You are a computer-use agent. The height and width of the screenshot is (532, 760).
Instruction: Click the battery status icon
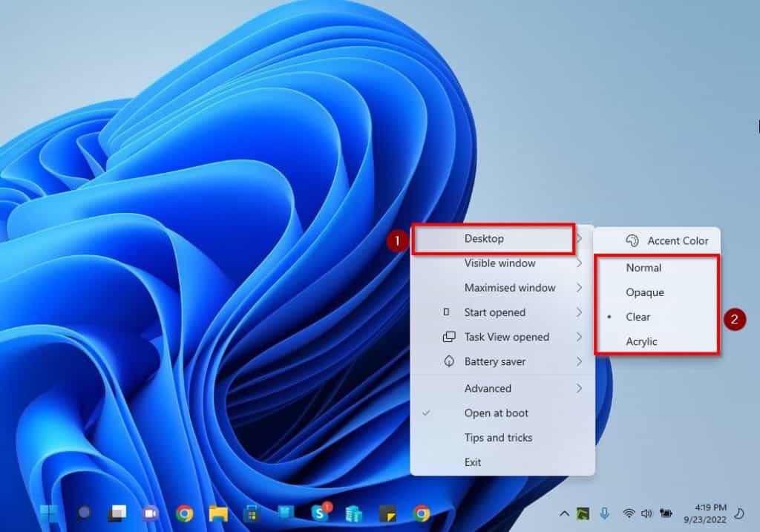pos(666,513)
